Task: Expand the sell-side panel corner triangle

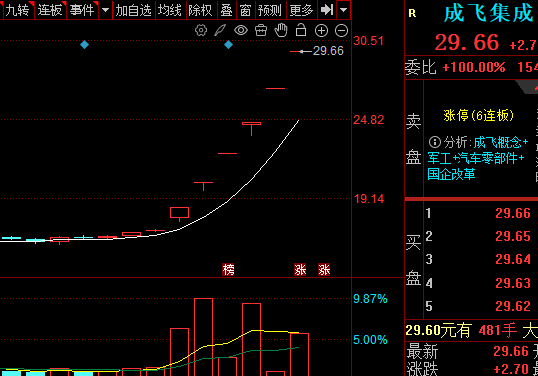Action: click(x=528, y=87)
